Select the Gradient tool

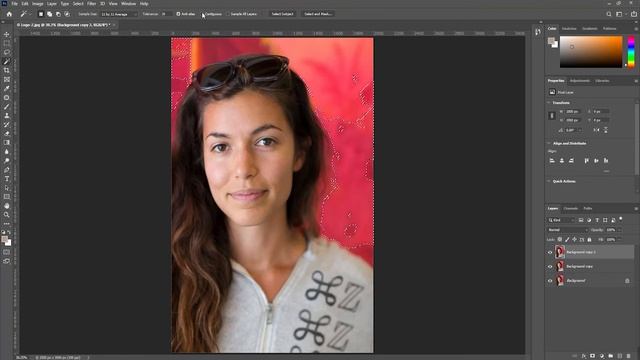point(7,142)
